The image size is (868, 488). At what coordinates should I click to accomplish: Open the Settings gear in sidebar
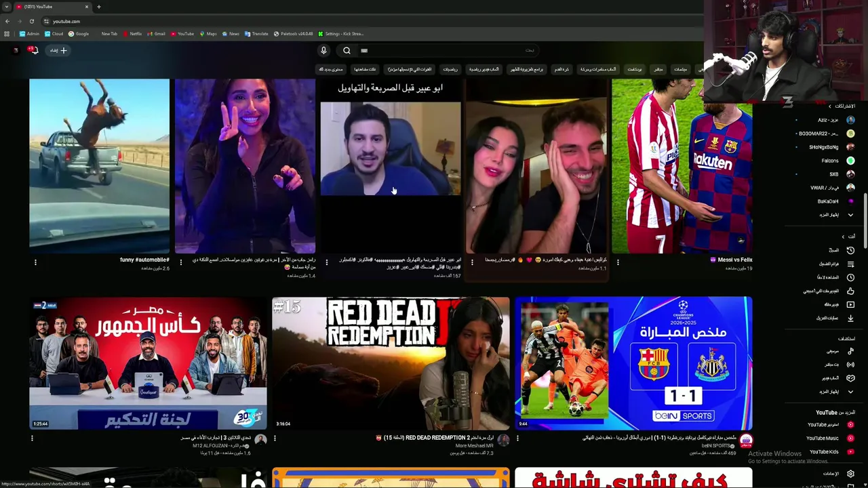850,474
